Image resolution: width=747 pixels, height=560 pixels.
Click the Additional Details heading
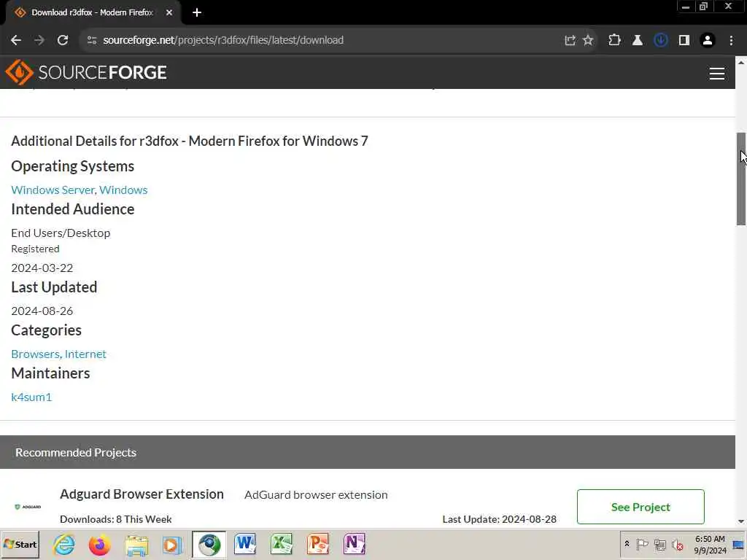[190, 141]
